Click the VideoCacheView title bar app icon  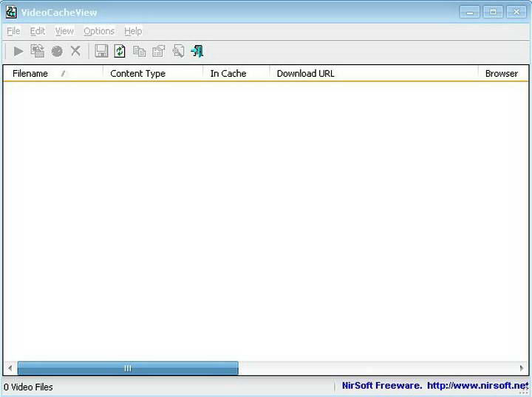[x=11, y=13]
